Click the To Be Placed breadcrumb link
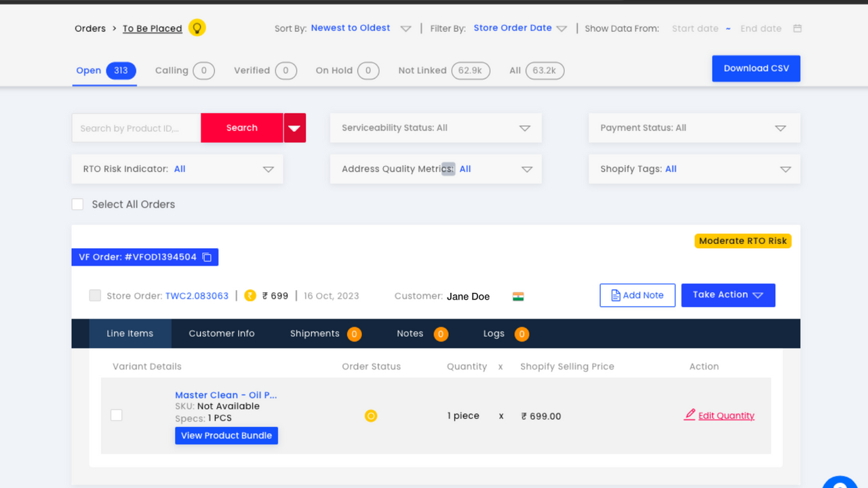The height and width of the screenshot is (488, 868). [153, 28]
